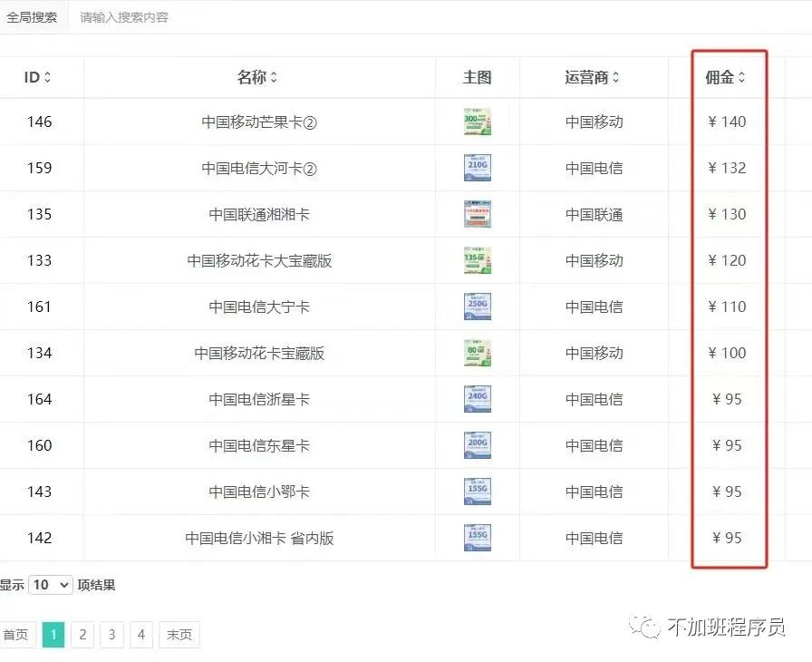This screenshot has width=812, height=662.
Task: Open thumbnail for 中国联通湘湘卡
Action: (477, 214)
